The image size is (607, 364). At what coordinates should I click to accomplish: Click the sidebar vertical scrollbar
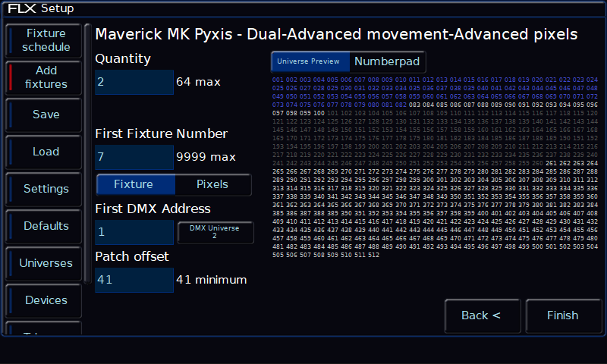point(87,154)
